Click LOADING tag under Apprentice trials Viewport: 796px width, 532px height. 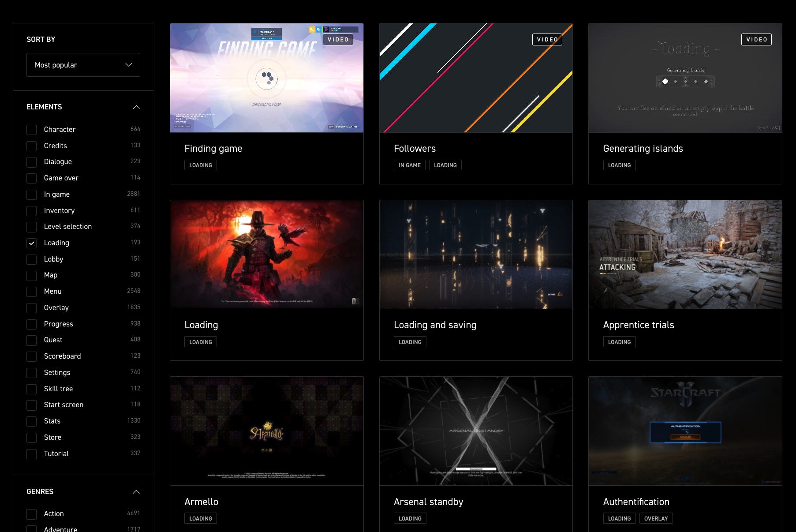point(620,342)
